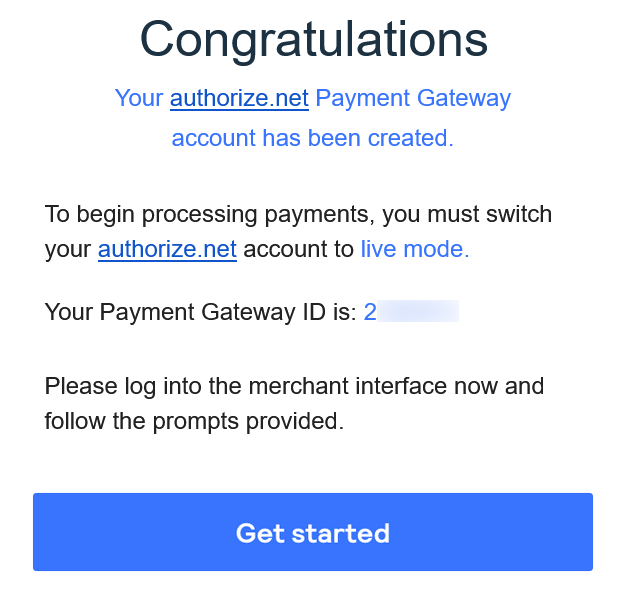Click the word 'Your' beginning the blue subtitle
This screenshot has height=590, width=627.
[x=139, y=98]
